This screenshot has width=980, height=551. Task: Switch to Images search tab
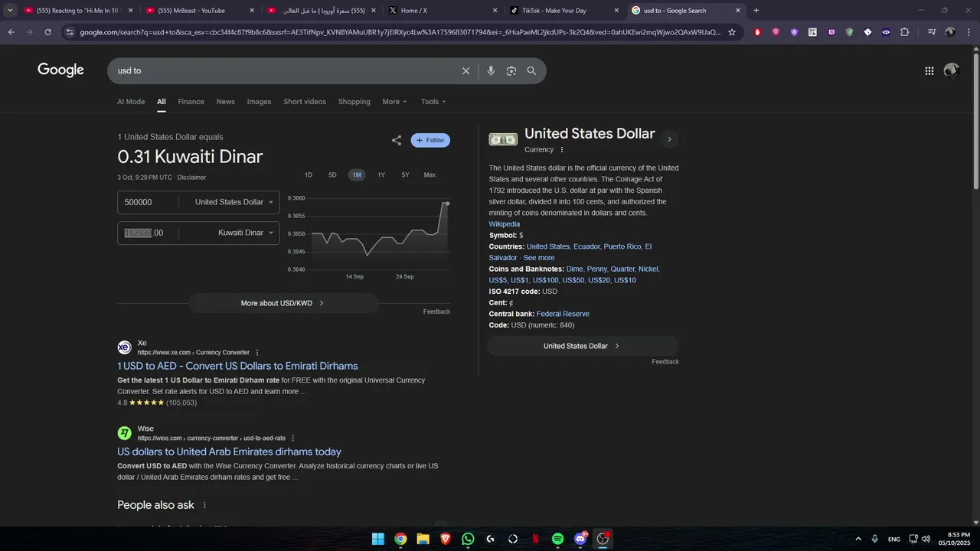click(259, 102)
